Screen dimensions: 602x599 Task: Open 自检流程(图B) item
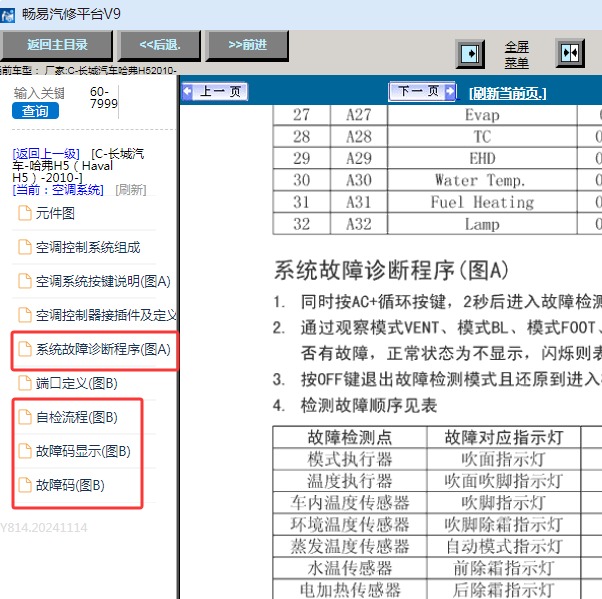[x=77, y=417]
